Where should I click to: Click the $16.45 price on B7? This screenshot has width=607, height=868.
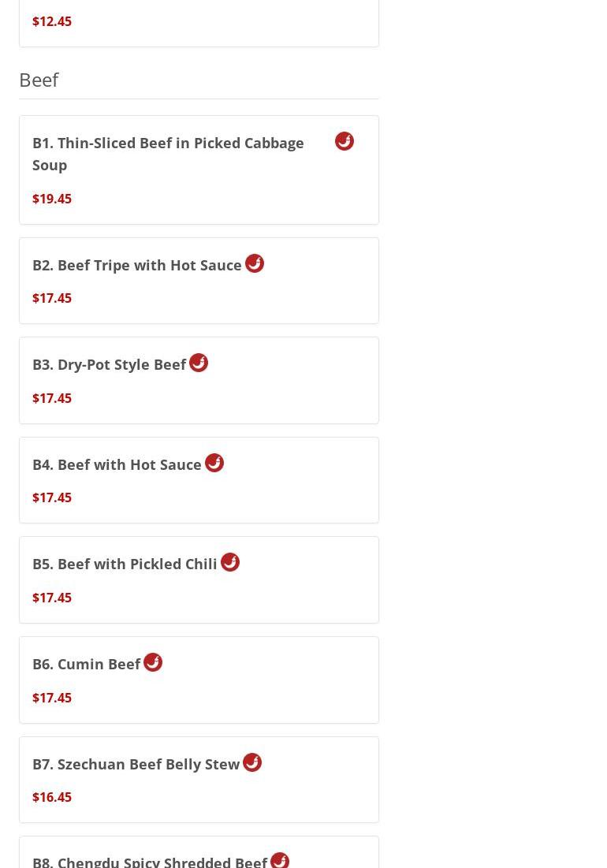tap(52, 797)
